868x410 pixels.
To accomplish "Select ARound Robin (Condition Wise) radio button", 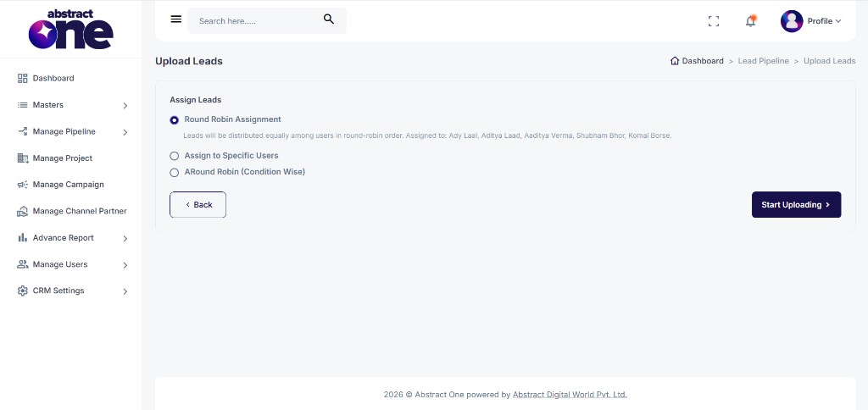I will 175,172.
